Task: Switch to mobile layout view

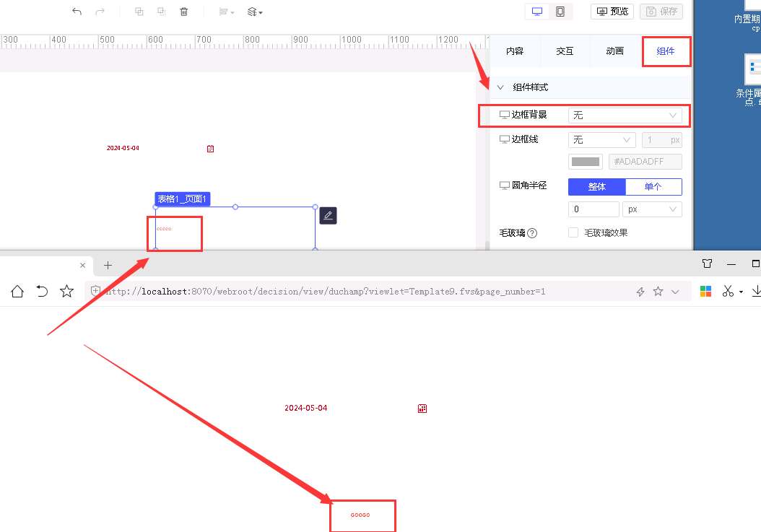Action: point(560,12)
